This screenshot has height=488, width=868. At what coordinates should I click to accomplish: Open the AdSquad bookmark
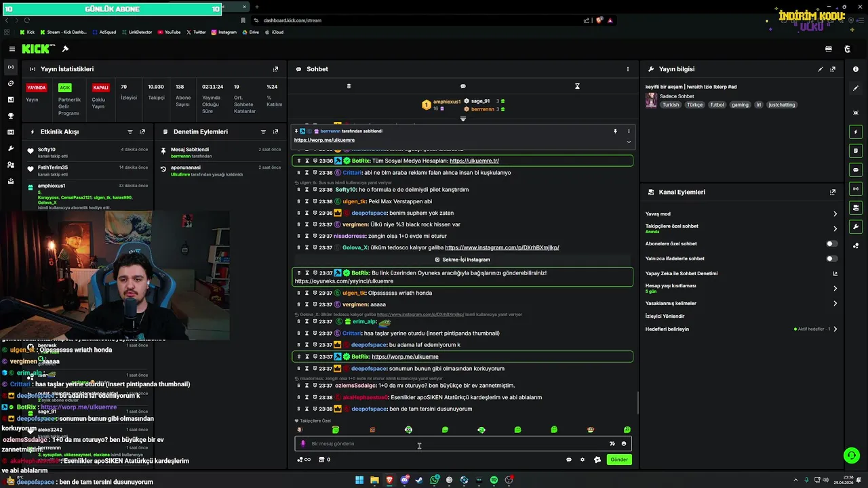click(x=104, y=32)
